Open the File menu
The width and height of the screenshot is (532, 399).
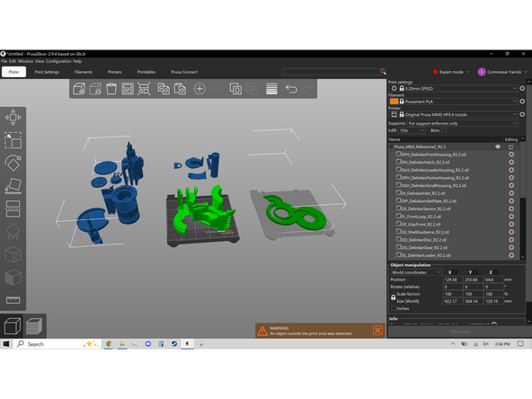[x=4, y=61]
